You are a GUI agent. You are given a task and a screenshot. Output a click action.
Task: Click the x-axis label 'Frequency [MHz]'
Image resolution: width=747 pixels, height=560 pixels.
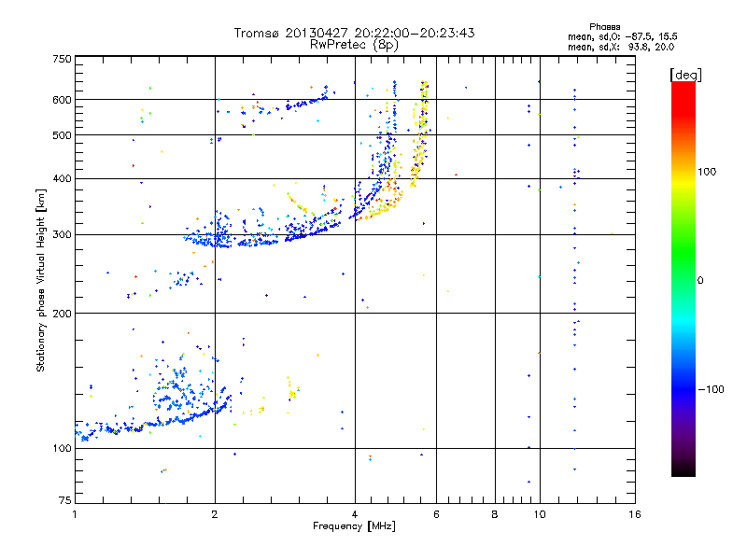[354, 526]
